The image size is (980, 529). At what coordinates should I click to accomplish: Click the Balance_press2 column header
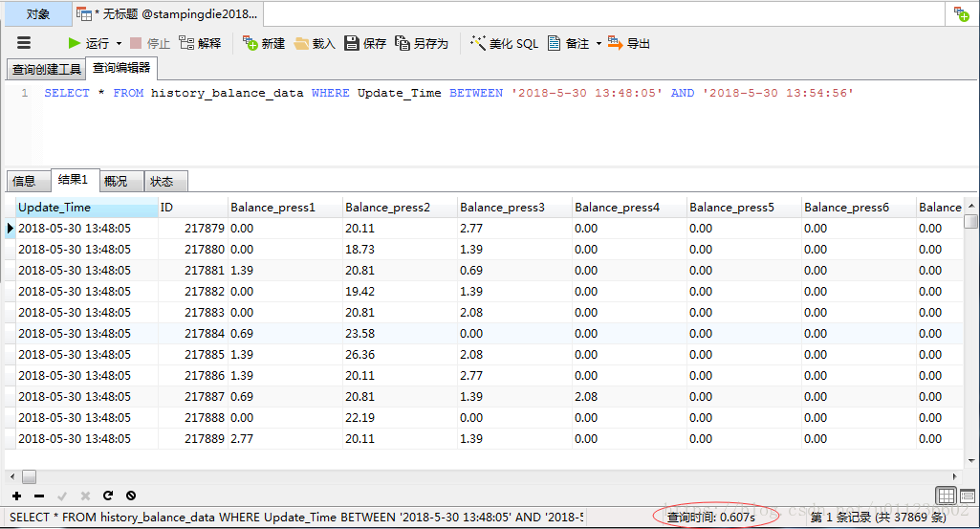coord(400,208)
